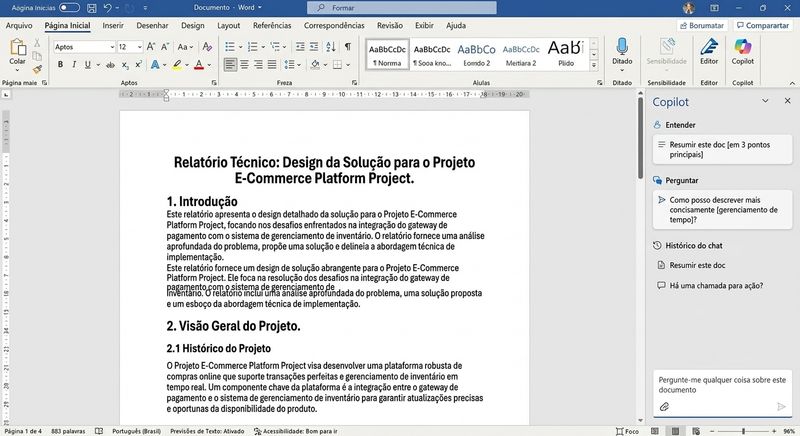
Task: Click the Colar paste button
Action: click(17, 53)
